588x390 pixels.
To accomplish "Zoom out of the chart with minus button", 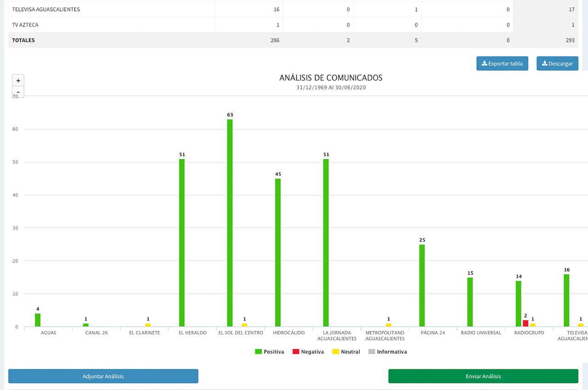I will click(x=18, y=92).
